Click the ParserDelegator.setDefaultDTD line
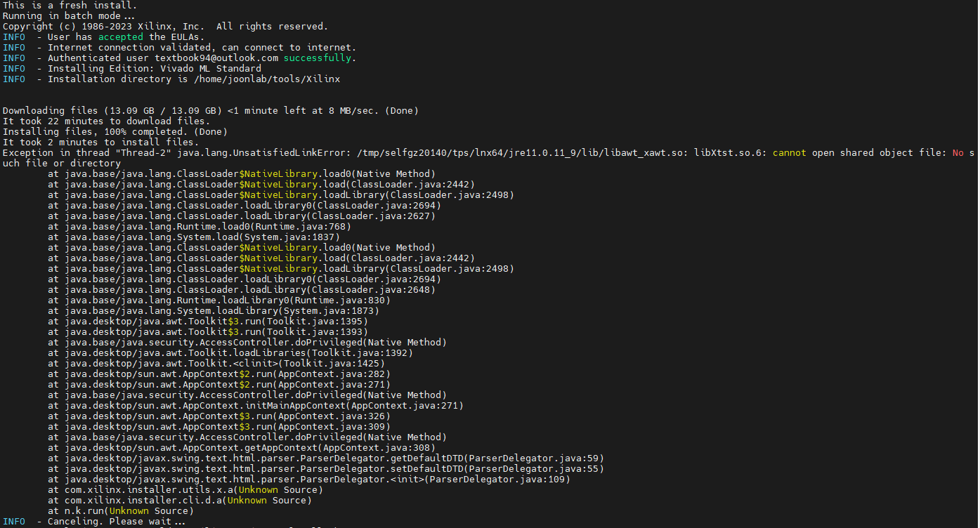This screenshot has width=980, height=528. (x=326, y=469)
